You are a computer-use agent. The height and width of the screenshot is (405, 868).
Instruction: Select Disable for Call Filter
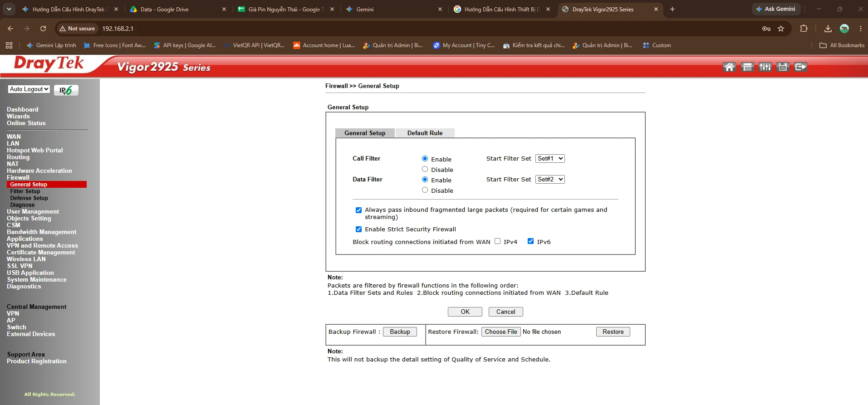(x=425, y=169)
